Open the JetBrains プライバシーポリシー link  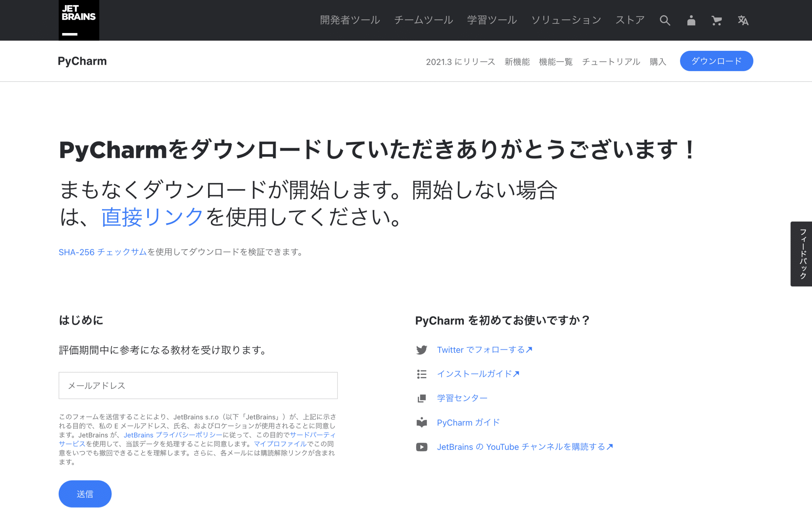coord(173,435)
